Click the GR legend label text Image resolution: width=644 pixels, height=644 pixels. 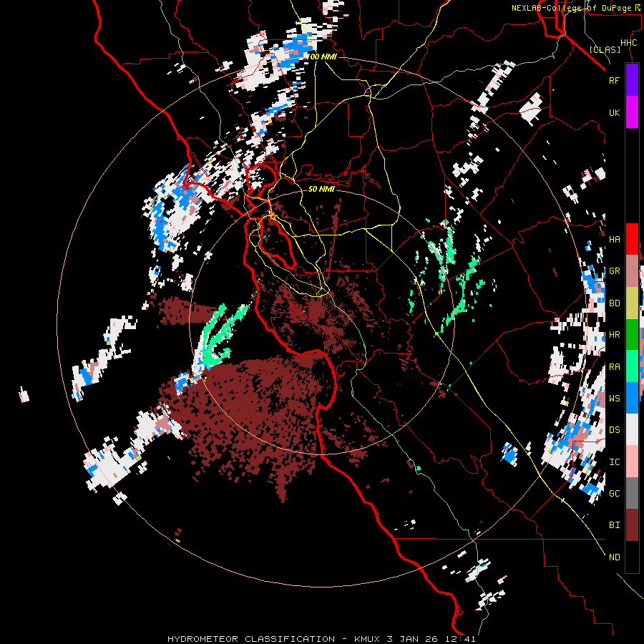coord(614,271)
